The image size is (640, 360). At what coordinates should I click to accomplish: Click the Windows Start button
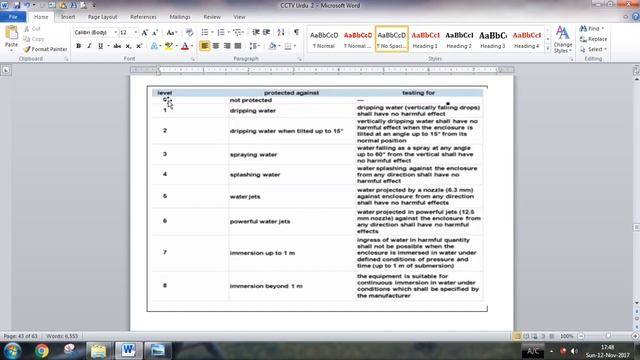click(x=13, y=351)
